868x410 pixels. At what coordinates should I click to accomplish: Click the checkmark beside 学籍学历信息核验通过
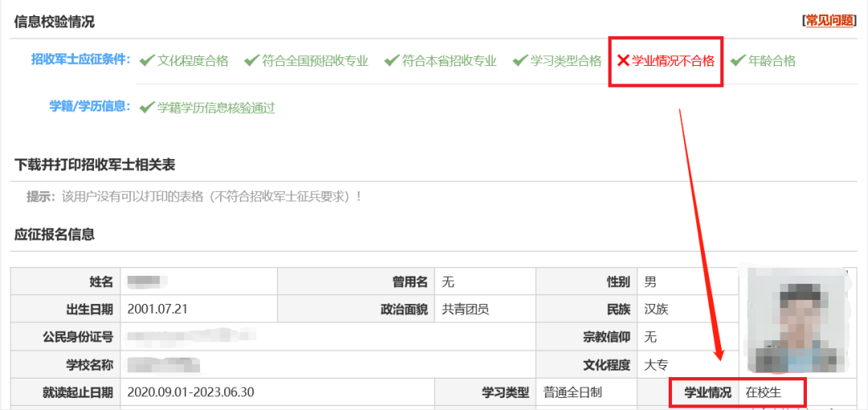pyautogui.click(x=147, y=107)
